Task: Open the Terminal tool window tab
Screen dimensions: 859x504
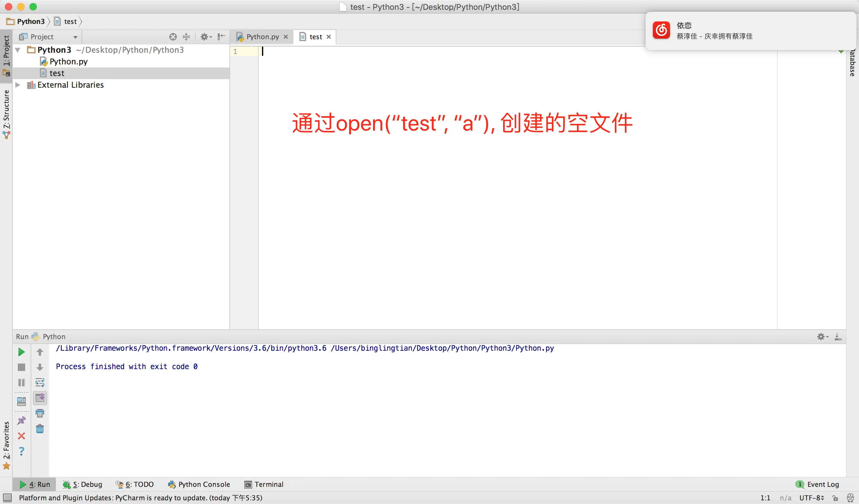Action: click(x=264, y=484)
